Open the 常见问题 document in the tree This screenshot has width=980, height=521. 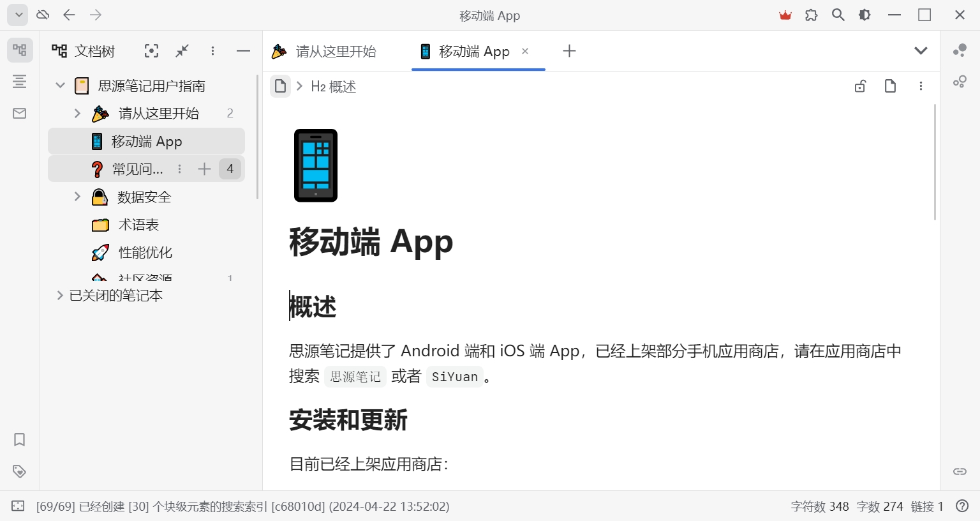pos(137,169)
